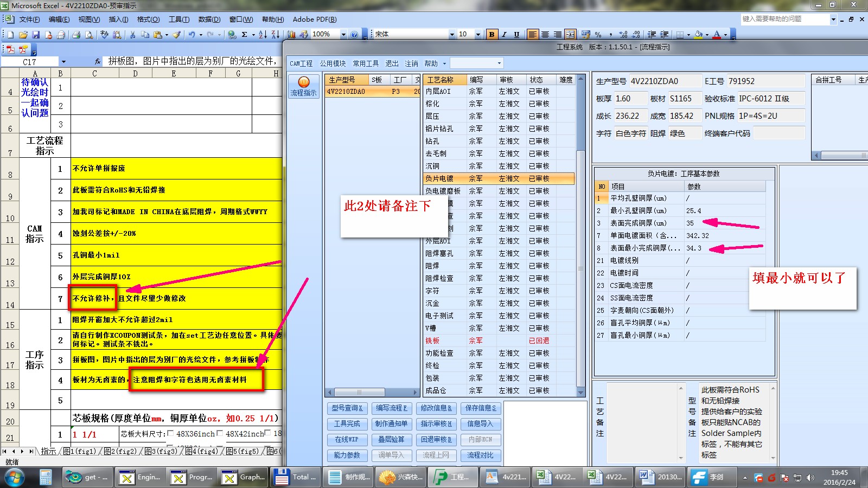Click the Print icon in Excel toolbar
The image size is (868, 488).
(x=76, y=34)
